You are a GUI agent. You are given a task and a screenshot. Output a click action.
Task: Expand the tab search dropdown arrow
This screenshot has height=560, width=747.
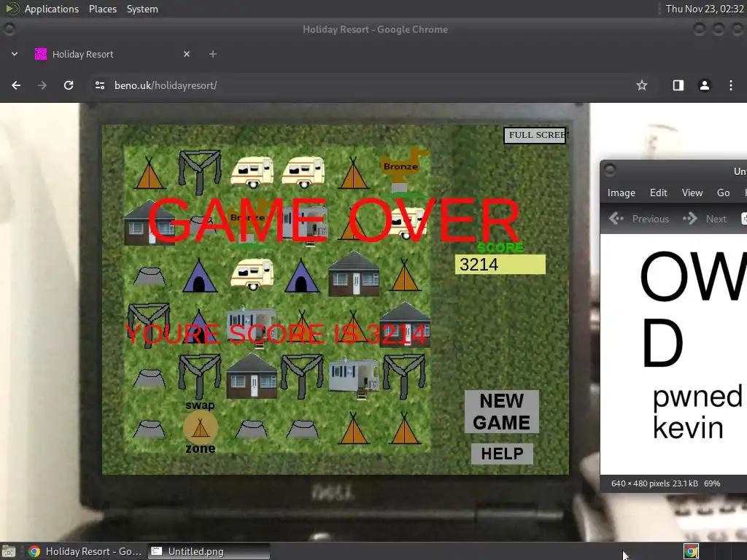(15, 54)
